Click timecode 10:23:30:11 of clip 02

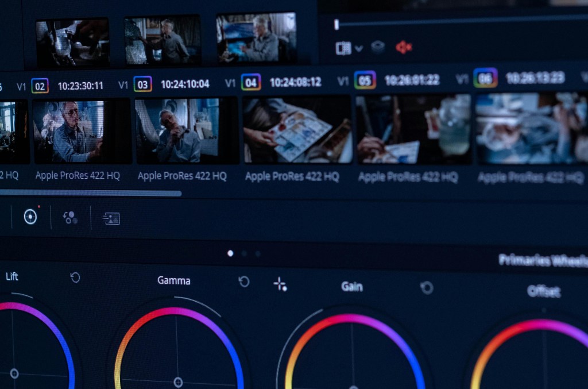coord(80,86)
